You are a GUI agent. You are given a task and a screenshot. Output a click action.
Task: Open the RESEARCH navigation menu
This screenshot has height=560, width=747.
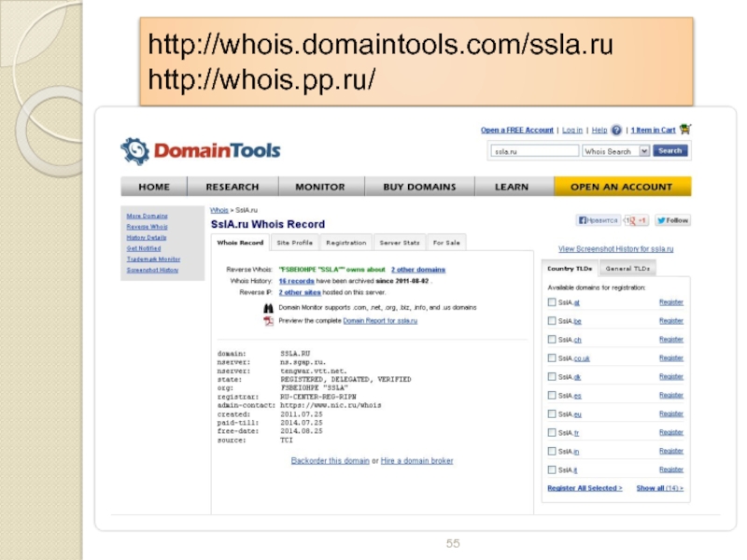(232, 187)
